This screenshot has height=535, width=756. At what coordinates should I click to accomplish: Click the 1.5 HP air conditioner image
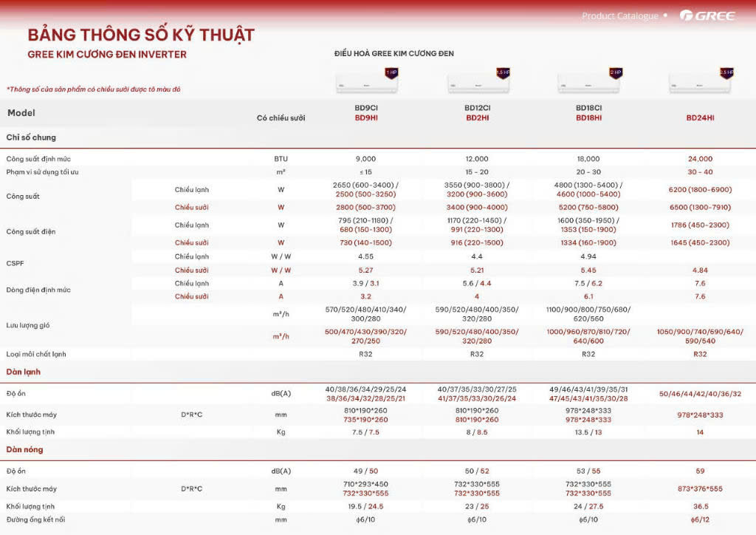478,81
